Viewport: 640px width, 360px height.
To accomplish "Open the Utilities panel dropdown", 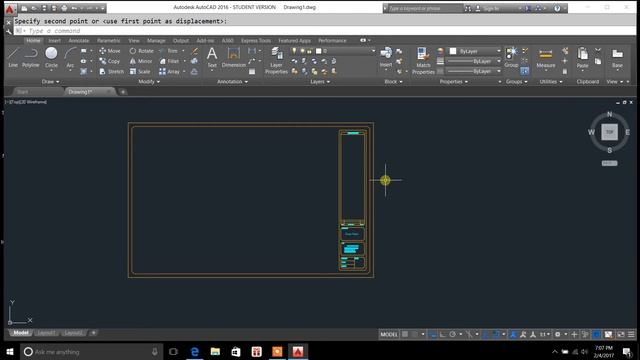I will click(x=551, y=82).
